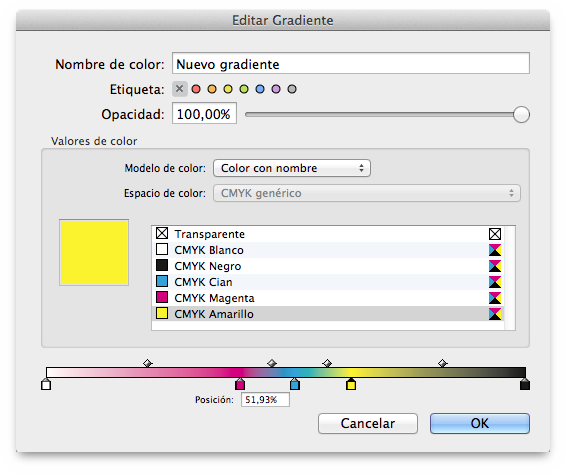The height and width of the screenshot is (474, 566).
Task: Click the midpoint diamond between white and magenta
Action: point(147,363)
